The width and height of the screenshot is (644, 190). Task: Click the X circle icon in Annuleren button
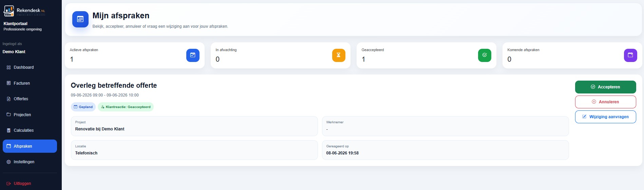[594, 102]
